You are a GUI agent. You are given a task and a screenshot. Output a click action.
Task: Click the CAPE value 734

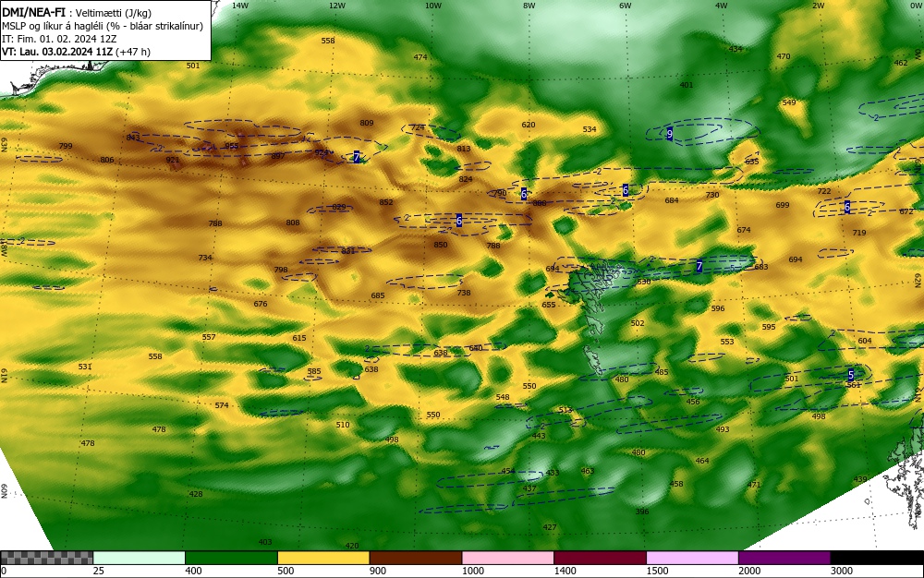pos(205,258)
